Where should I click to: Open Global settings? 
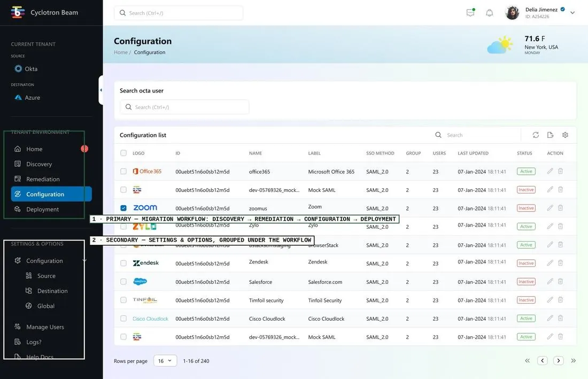click(x=46, y=306)
